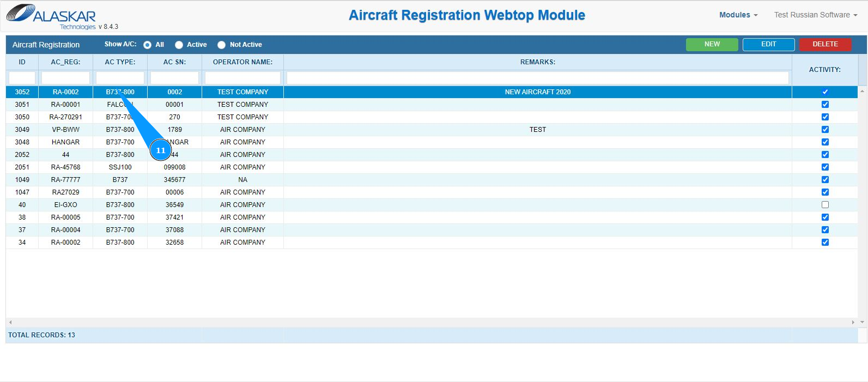The width and height of the screenshot is (868, 382).
Task: Select the Not Active radio button
Action: coord(221,45)
